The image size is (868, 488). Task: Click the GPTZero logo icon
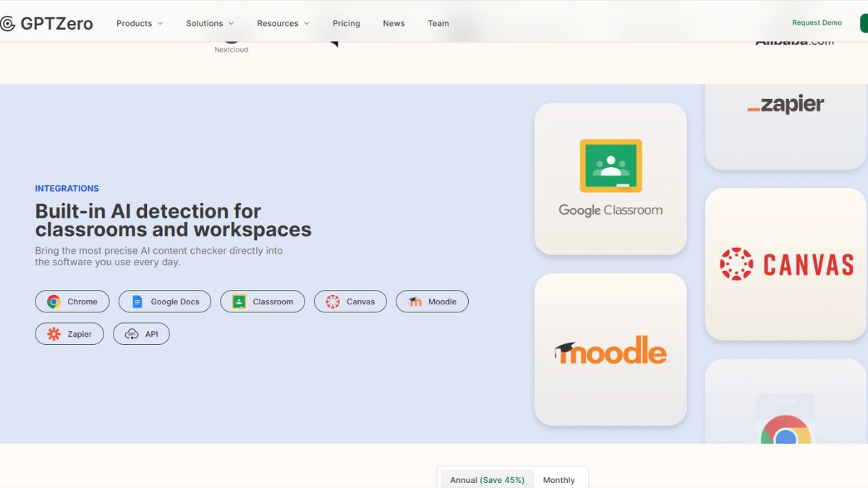(x=7, y=24)
